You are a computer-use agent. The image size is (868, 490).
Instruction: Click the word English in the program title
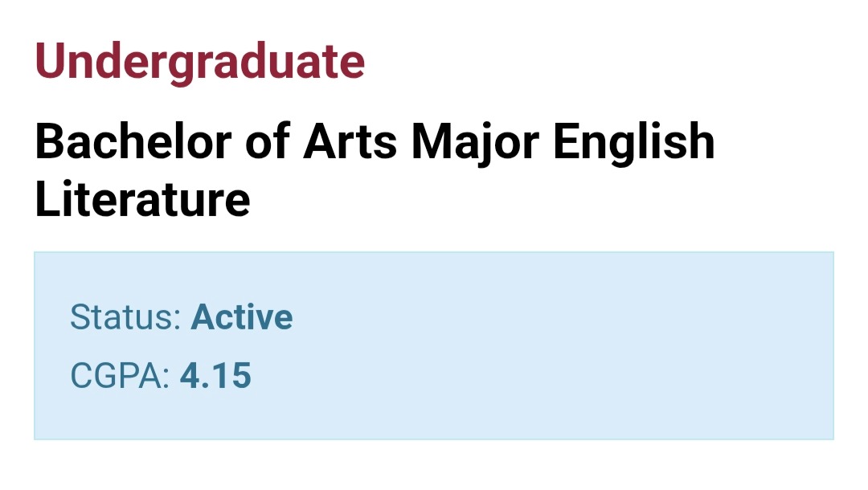[634, 144]
